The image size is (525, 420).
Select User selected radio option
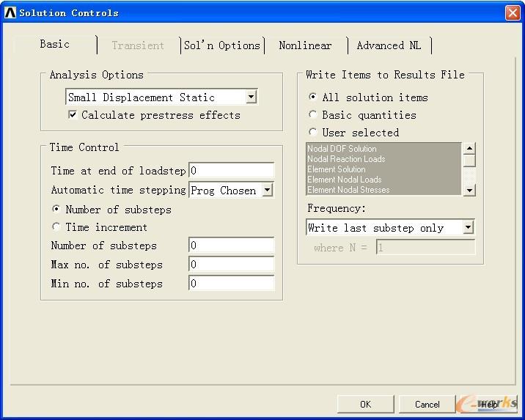[313, 132]
